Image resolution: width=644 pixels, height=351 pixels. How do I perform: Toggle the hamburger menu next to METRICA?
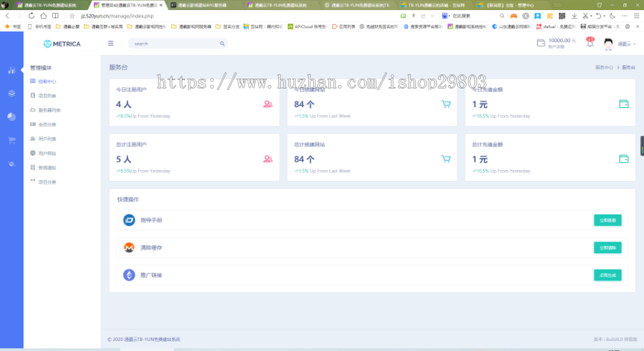coord(110,43)
